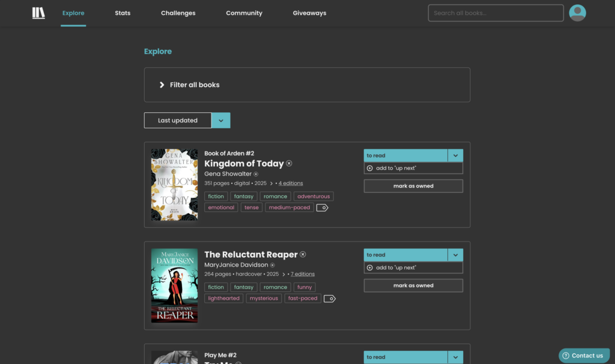
Task: Open to read dropdown arrow for The Reluctant Reaper
Action: (455, 255)
